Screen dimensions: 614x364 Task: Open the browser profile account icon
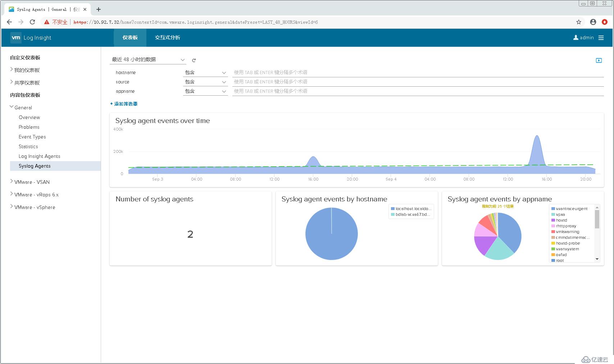[x=593, y=22]
